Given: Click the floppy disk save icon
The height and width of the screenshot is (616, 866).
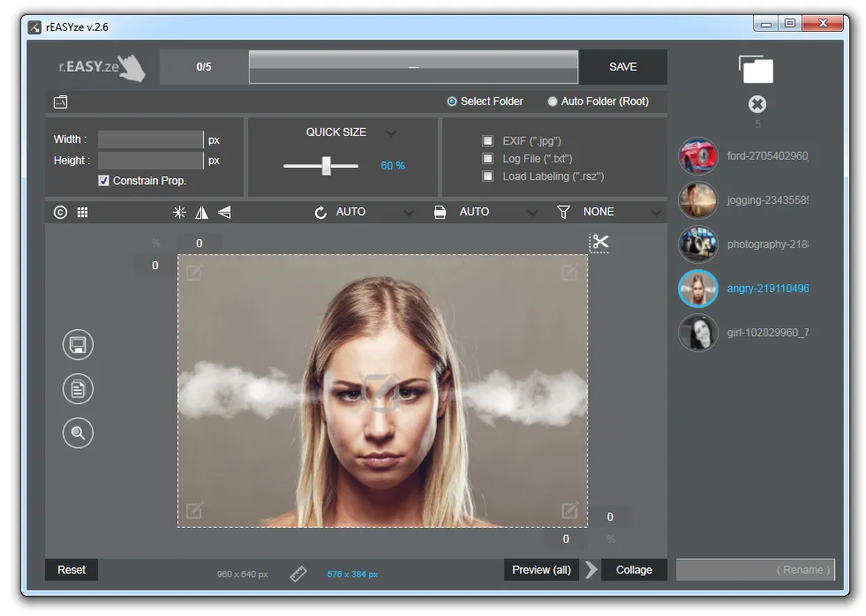Looking at the screenshot, I should tap(78, 345).
